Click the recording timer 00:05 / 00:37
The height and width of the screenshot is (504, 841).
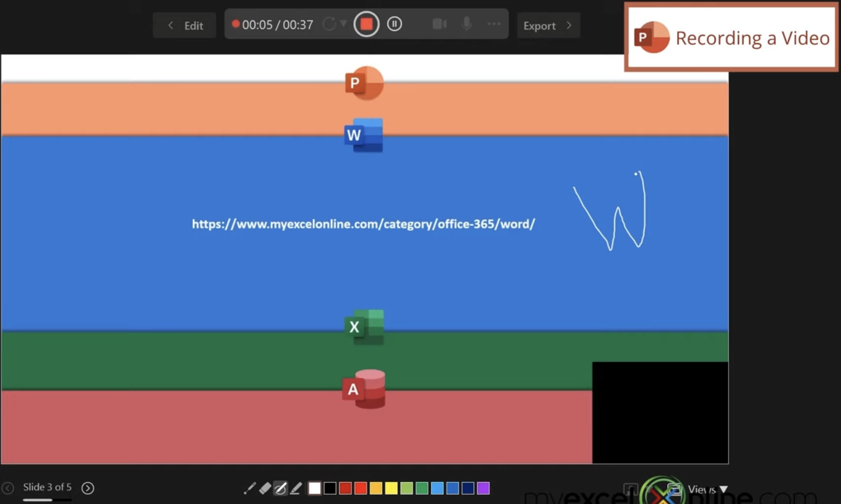278,25
